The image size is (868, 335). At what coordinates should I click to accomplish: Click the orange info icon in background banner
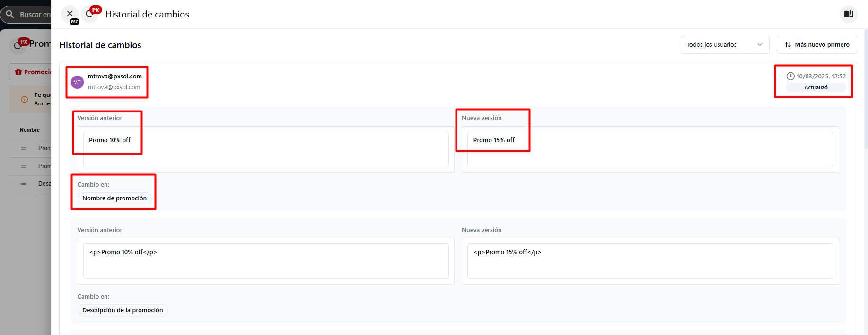(x=25, y=99)
